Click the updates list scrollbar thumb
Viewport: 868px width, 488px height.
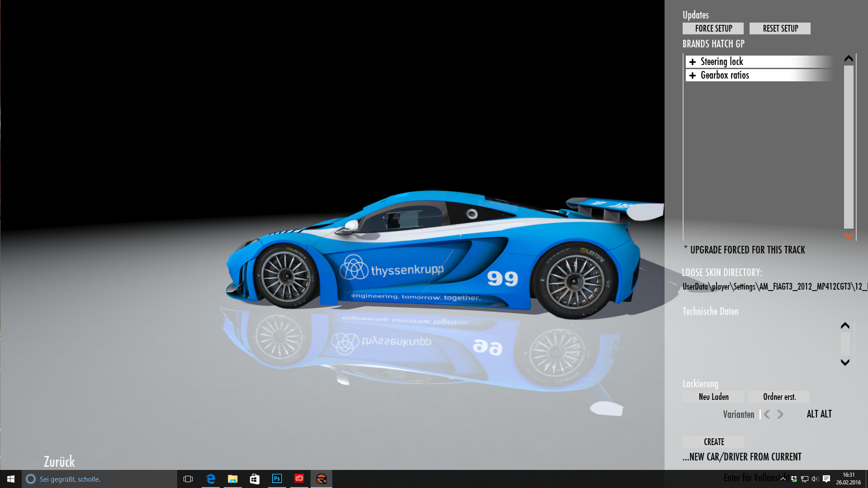click(x=849, y=147)
